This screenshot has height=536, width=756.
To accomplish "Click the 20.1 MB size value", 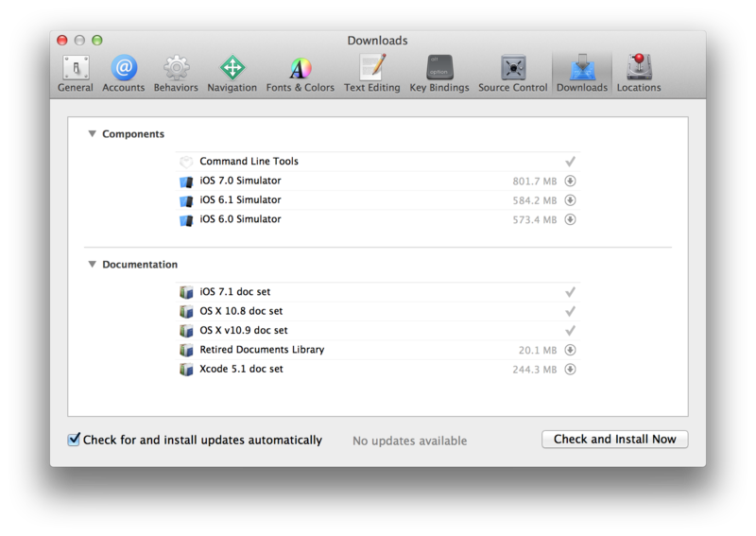I will 538,351.
